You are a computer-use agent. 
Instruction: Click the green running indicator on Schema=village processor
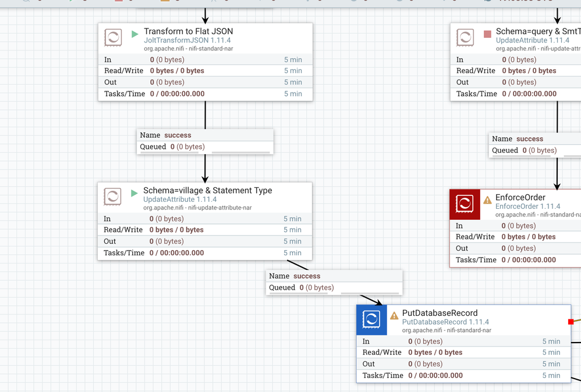[x=134, y=193]
